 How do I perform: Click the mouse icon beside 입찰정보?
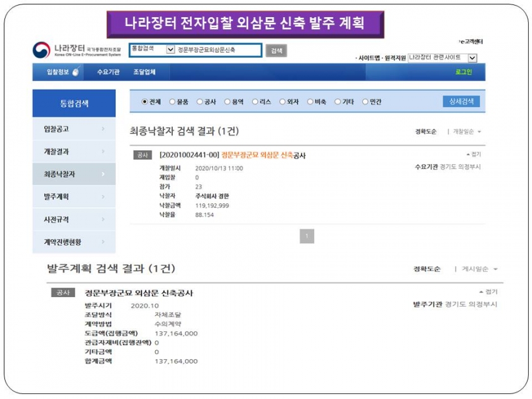[x=76, y=71]
